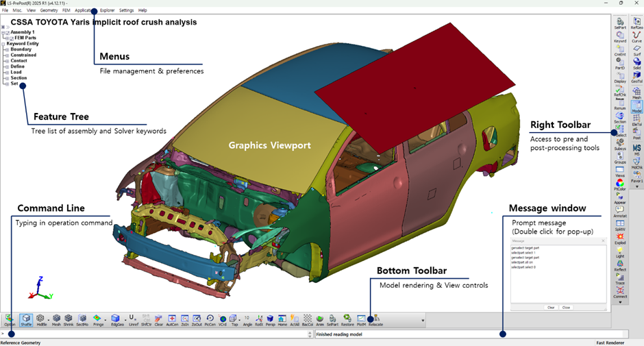
Task: Toggle the FEM Parts checkbox
Action: click(12, 38)
